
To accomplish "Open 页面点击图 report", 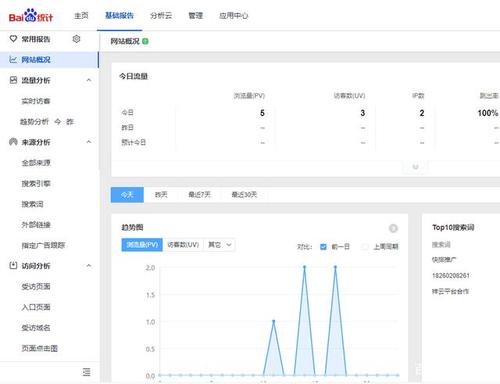I will pos(40,348).
